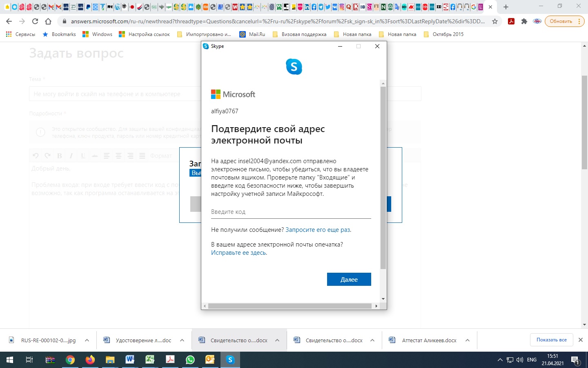
Task: Open the Октябрь 2015 bookmark folder
Action: coord(443,34)
